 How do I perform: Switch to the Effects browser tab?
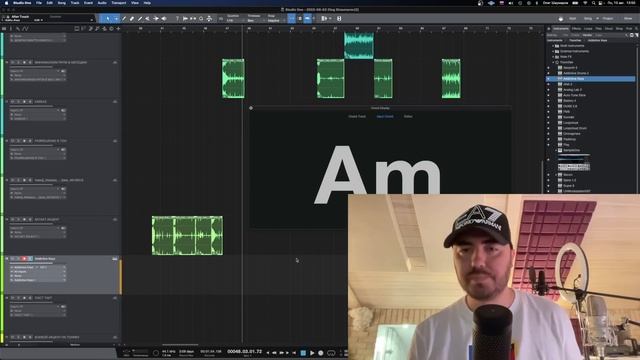[576, 29]
